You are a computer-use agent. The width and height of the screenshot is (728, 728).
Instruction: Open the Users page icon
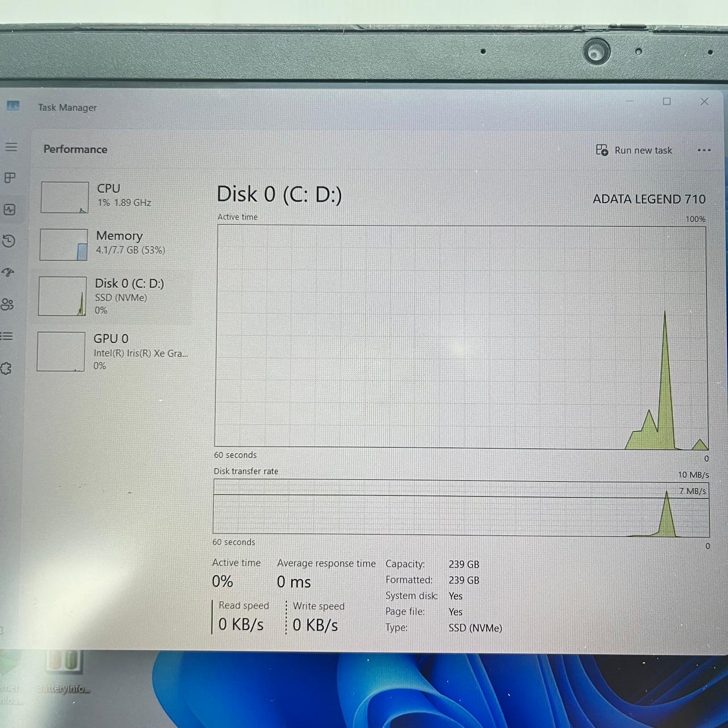[x=7, y=304]
